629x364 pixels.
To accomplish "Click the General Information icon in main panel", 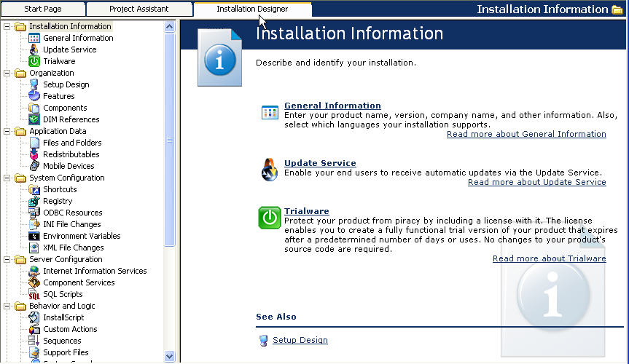I will coord(270,112).
